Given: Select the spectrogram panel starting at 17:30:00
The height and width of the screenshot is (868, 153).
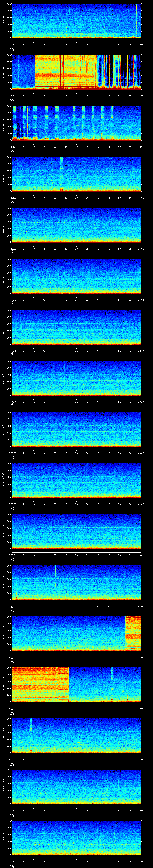Looking at the screenshot, I should (77, 72).
